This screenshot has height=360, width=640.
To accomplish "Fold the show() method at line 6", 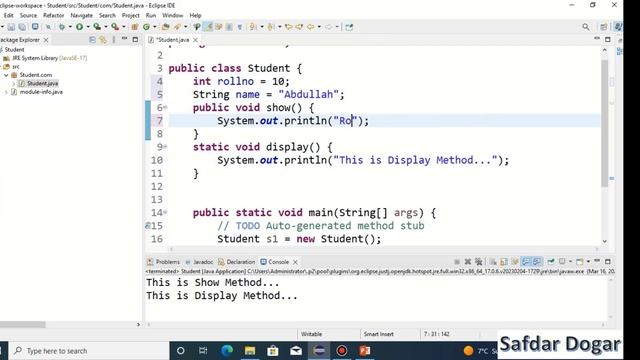I will coord(165,107).
